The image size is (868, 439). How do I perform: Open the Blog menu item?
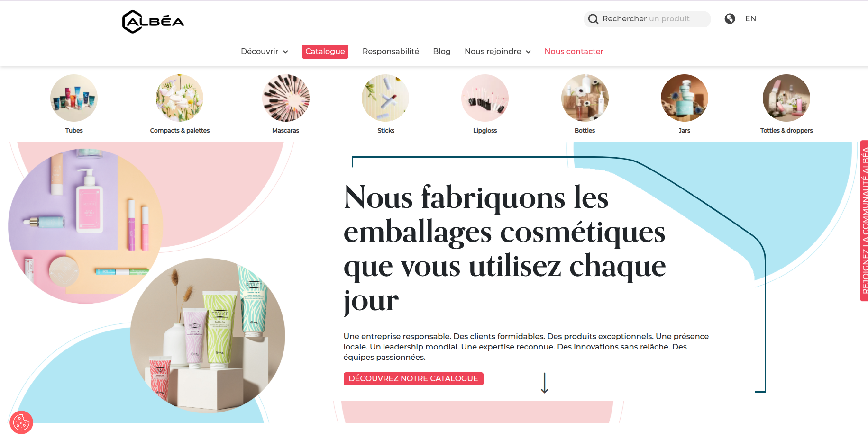[442, 51]
